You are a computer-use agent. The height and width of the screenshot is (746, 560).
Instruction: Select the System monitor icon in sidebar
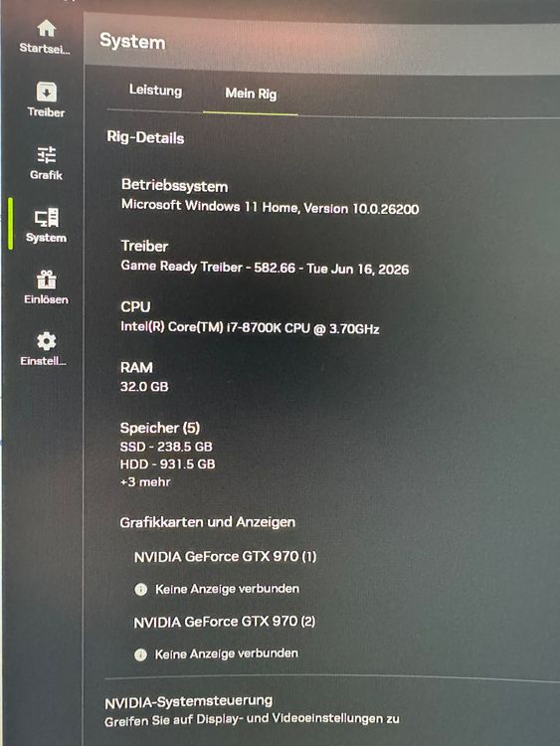(46, 218)
